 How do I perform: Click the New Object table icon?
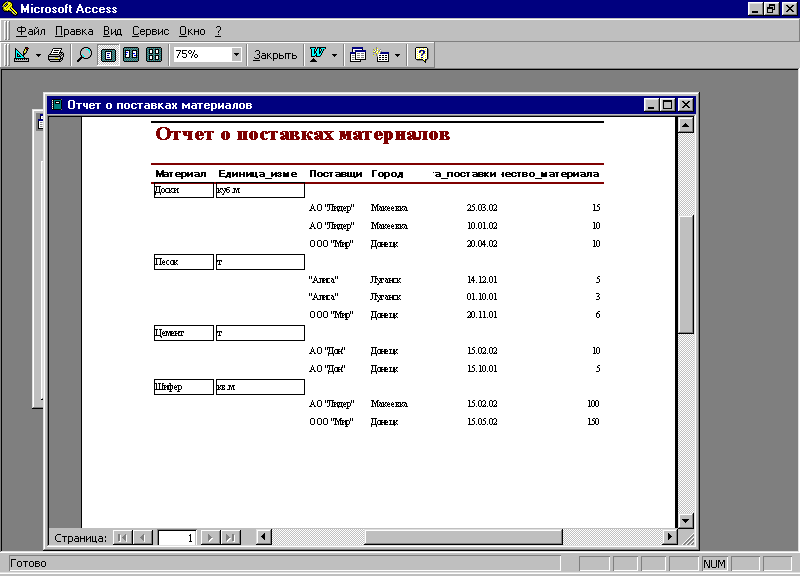[381, 55]
